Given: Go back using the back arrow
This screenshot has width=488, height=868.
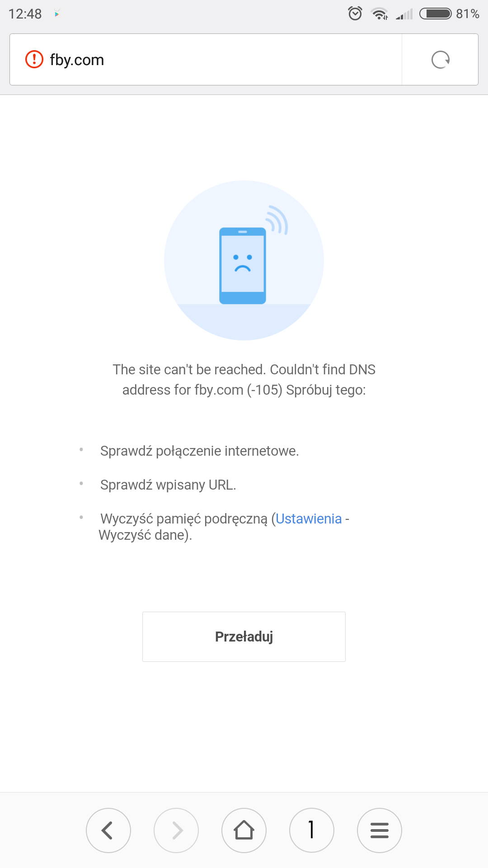Looking at the screenshot, I should coord(108,830).
